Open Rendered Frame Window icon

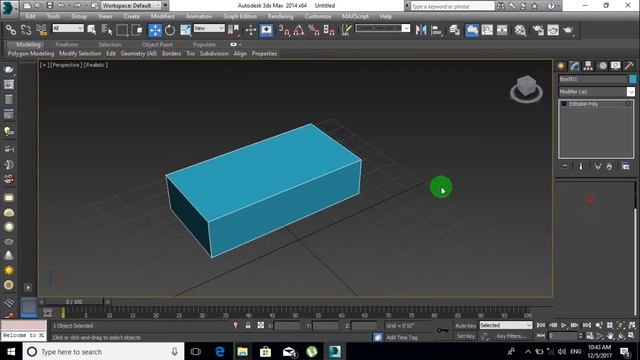click(553, 30)
